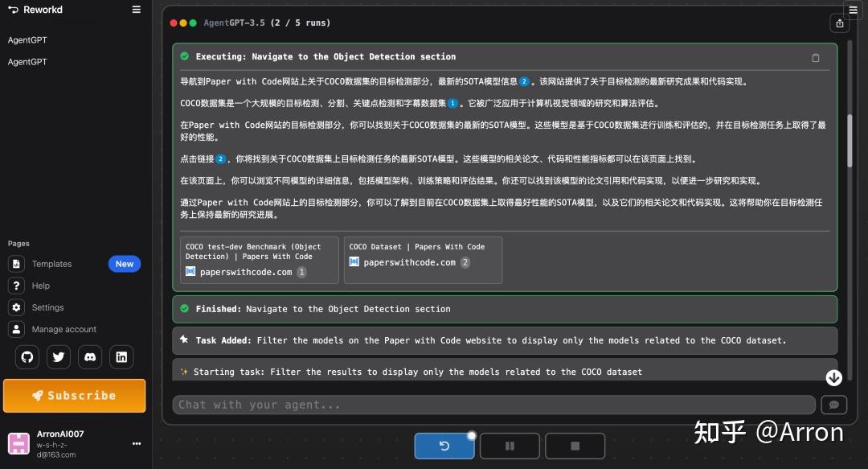Open COCO Dataset Papers With Code card
868x469 pixels.
point(423,260)
